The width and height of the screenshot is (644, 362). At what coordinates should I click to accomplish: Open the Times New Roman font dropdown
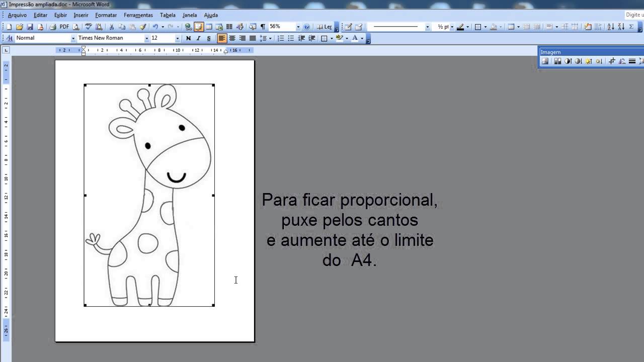pos(147,38)
